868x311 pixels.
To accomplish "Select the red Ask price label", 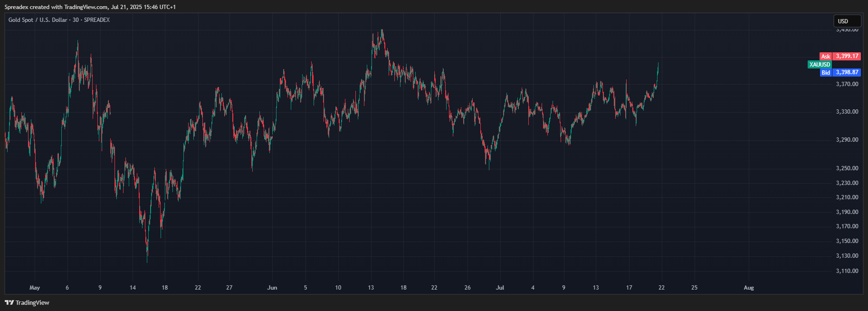I will click(x=826, y=56).
